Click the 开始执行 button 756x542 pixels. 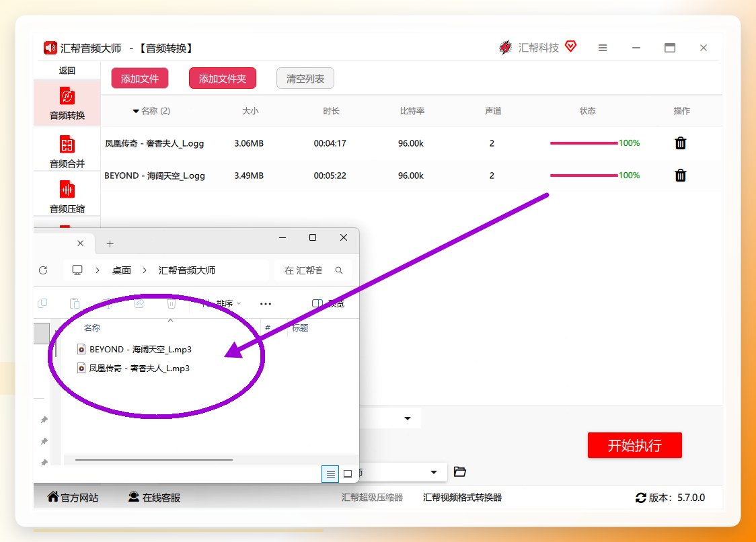point(634,445)
